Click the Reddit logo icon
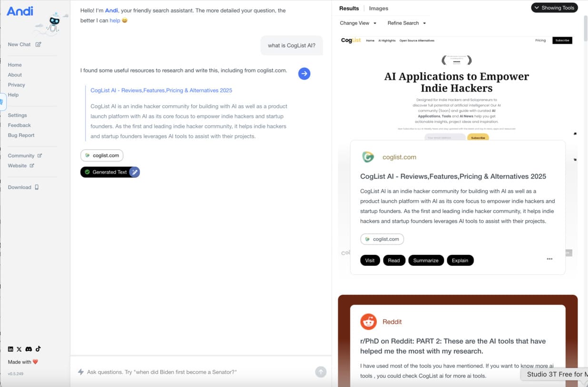The width and height of the screenshot is (588, 387). coord(368,322)
